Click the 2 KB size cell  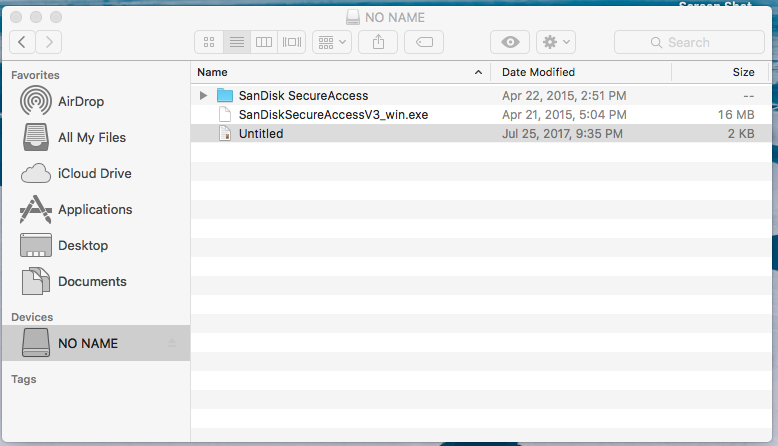click(x=741, y=133)
